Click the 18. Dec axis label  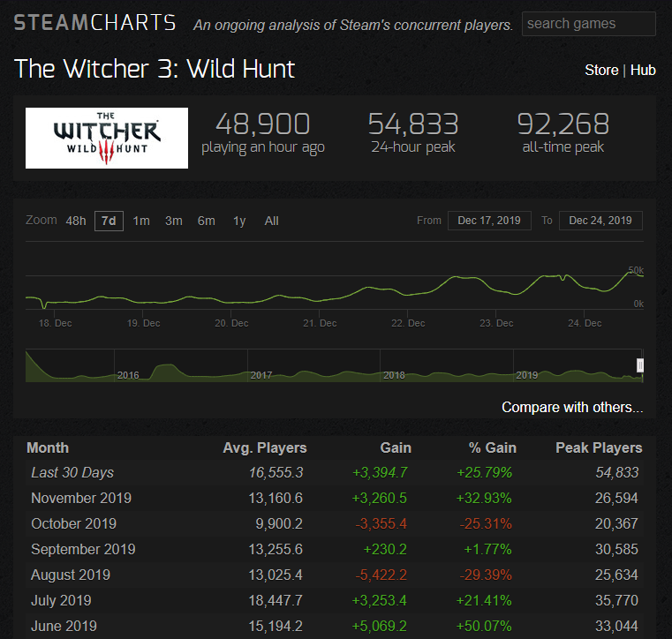click(56, 323)
